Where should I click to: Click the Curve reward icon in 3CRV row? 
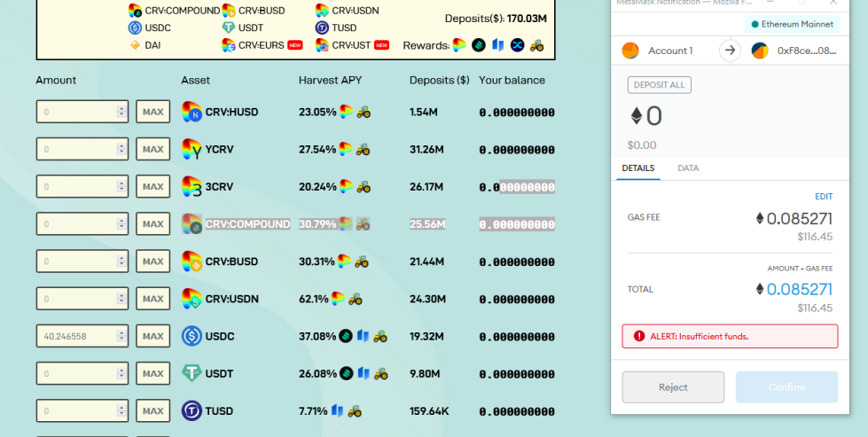(347, 186)
